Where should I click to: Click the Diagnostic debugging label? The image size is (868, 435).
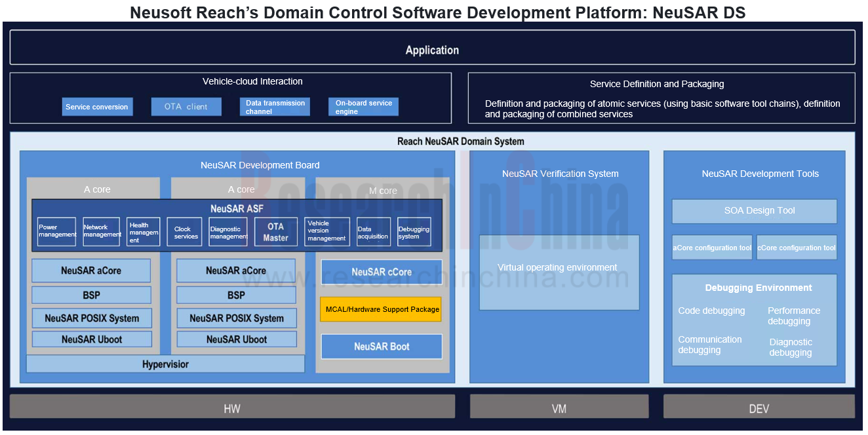point(791,347)
